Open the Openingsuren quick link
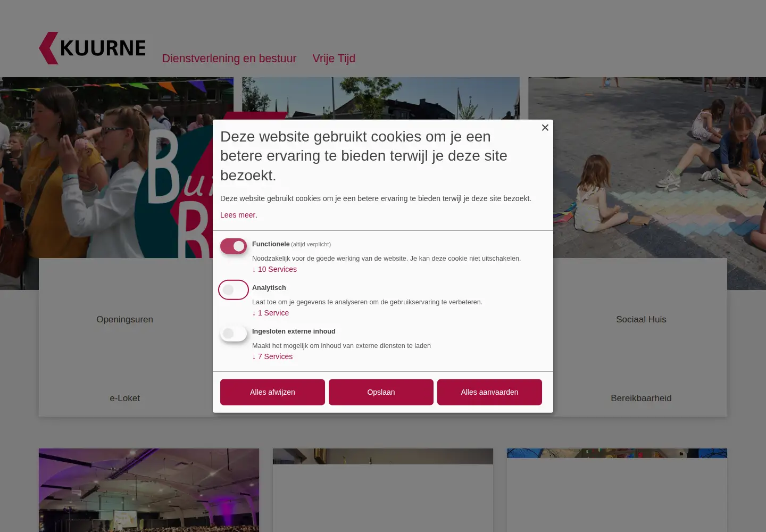The image size is (766, 532). [x=124, y=319]
